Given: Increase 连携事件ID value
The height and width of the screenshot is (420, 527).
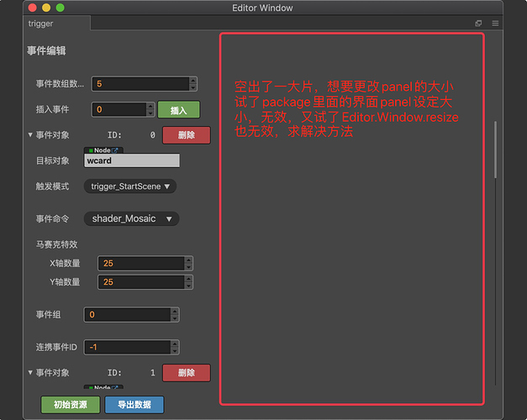Looking at the screenshot, I should point(175,344).
